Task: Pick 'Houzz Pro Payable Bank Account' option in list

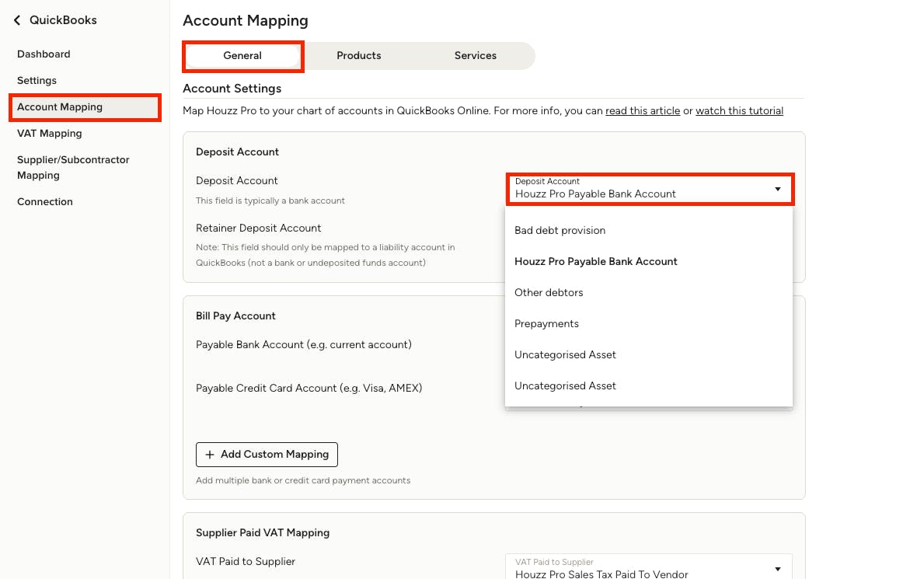Action: 649,262
